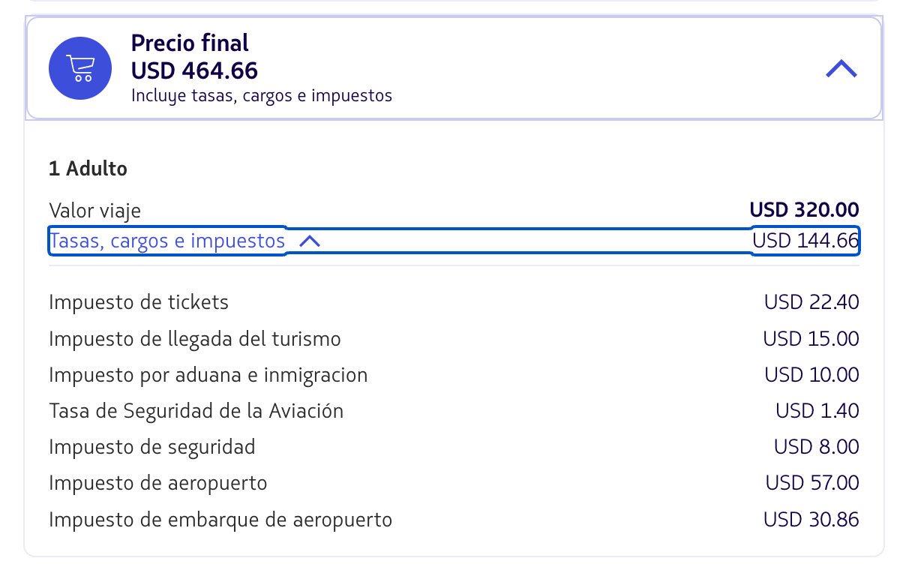Click the Precio final heading

(190, 43)
